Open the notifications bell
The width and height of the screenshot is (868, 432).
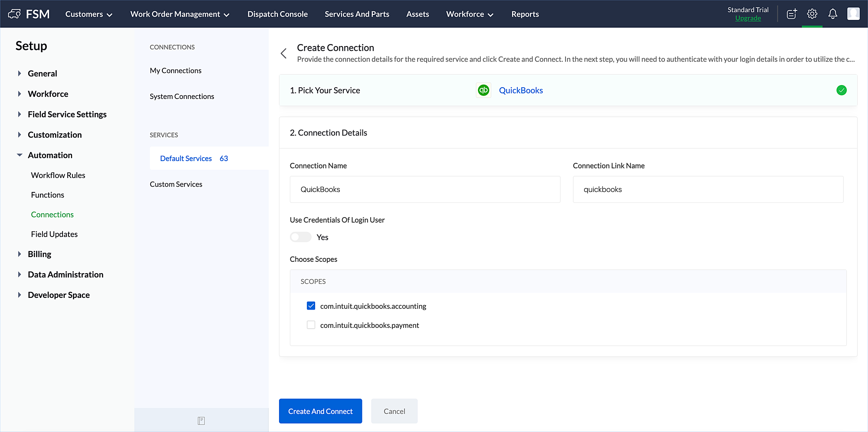click(x=832, y=14)
